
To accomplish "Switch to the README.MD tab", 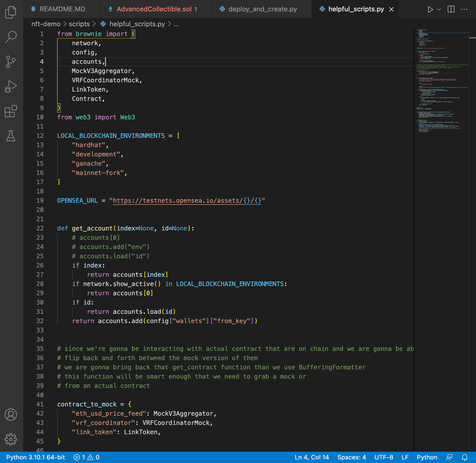I will pos(62,9).
